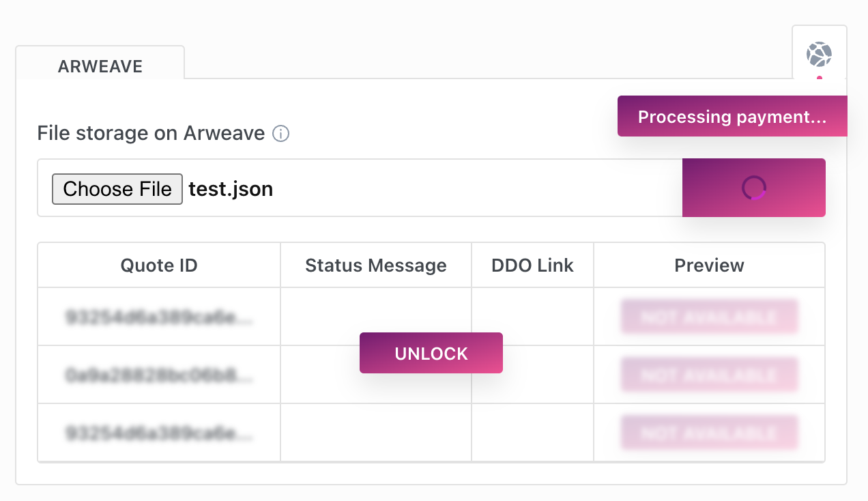Open the network globe icon
This screenshot has height=501, width=868.
click(x=819, y=54)
